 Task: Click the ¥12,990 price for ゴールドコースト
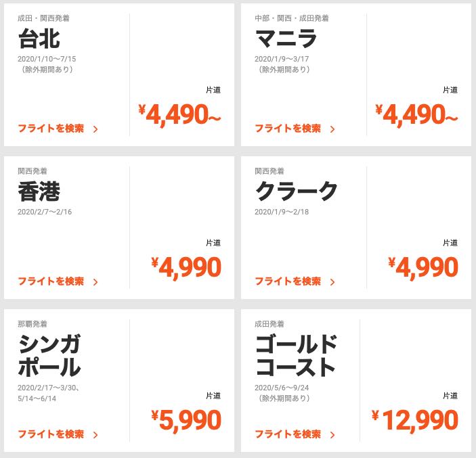415,420
